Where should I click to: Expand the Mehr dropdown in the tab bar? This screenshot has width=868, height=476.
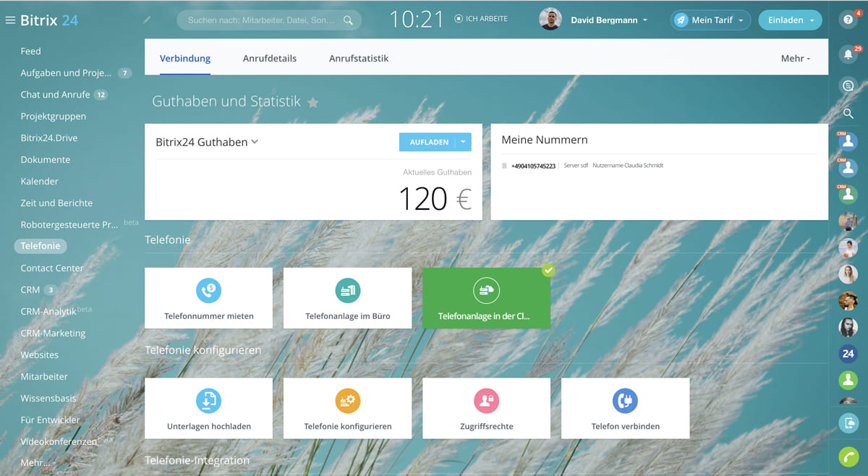796,59
